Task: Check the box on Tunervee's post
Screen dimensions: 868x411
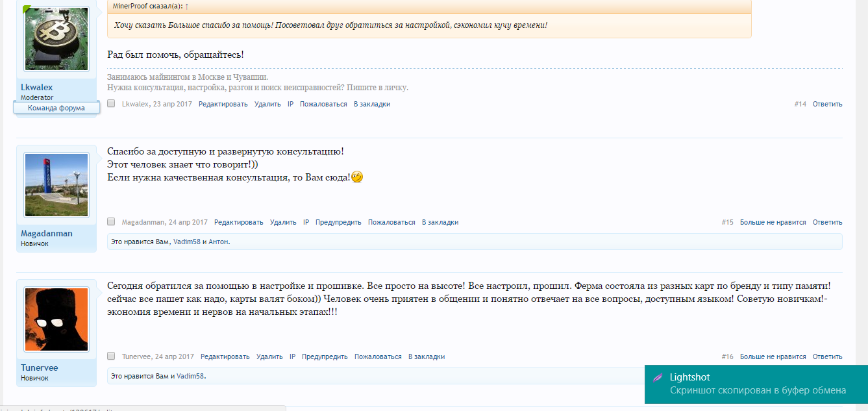Action: pyautogui.click(x=111, y=356)
